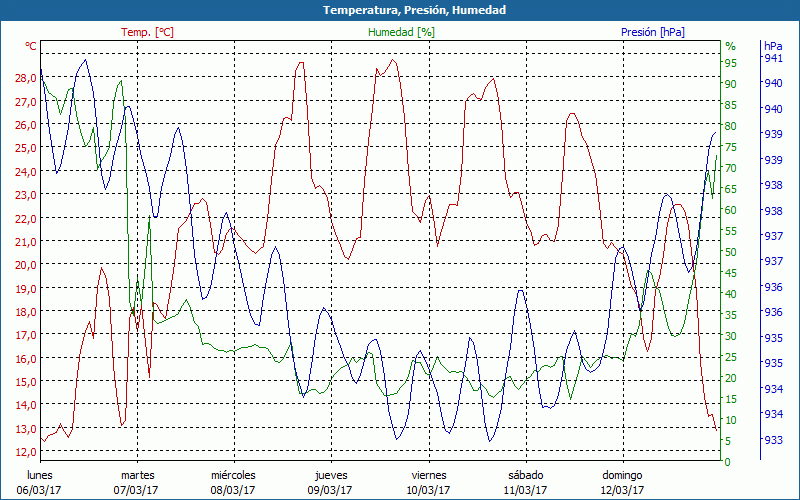Choose the 'miércoles' day label
Image resolution: width=800 pixels, height=500 pixels.
[x=233, y=475]
